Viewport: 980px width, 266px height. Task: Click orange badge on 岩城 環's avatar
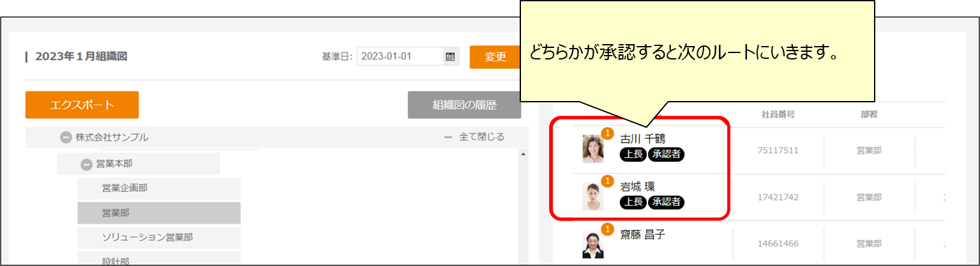click(x=607, y=181)
